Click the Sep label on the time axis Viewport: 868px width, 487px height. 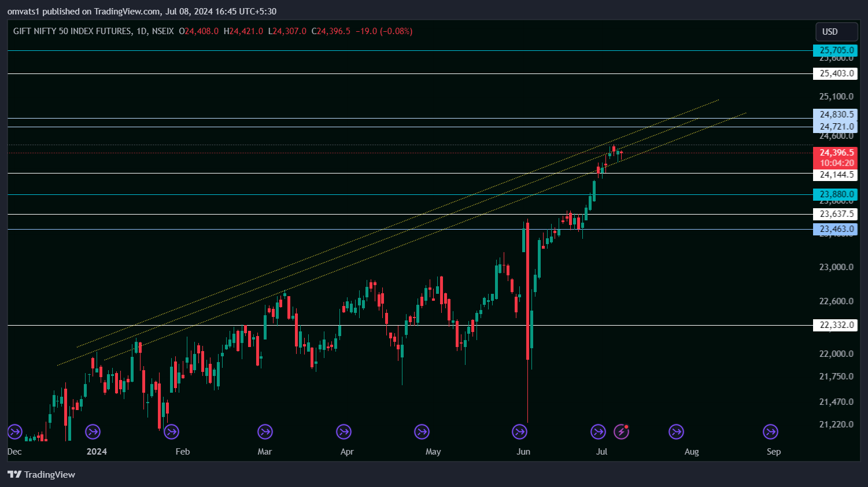774,452
